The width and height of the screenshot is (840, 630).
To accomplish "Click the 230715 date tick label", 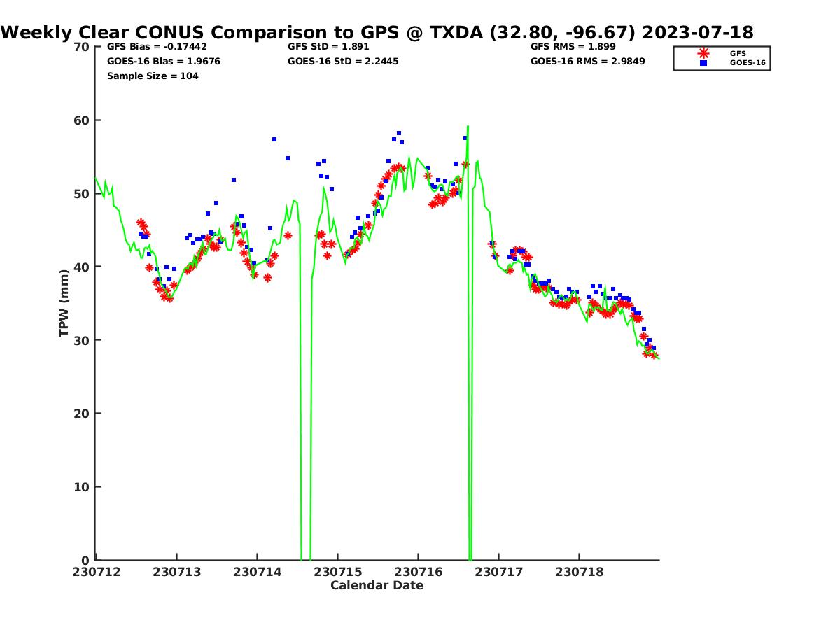I will [337, 572].
